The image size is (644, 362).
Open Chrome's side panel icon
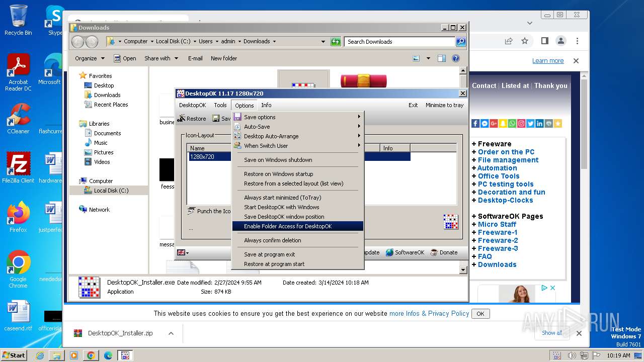point(544,41)
